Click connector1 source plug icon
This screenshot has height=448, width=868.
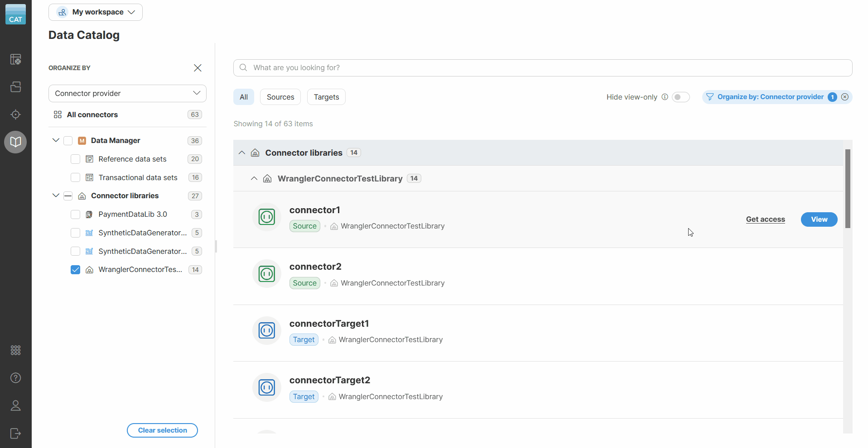pos(267,217)
